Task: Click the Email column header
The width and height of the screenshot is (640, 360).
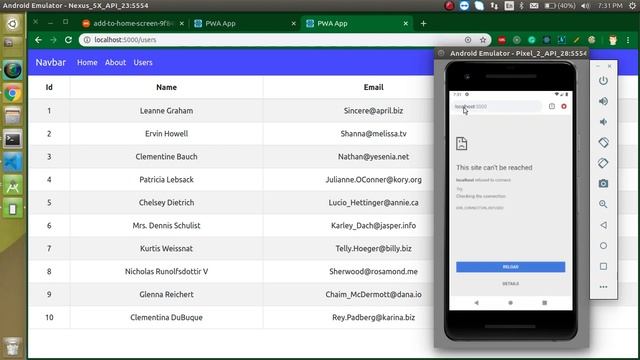Action: tap(373, 87)
